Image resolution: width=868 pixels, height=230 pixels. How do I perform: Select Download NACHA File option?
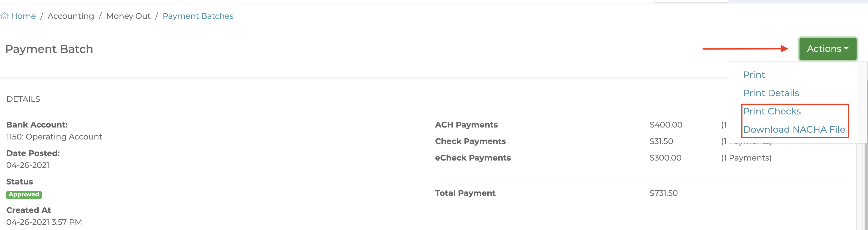coord(794,130)
